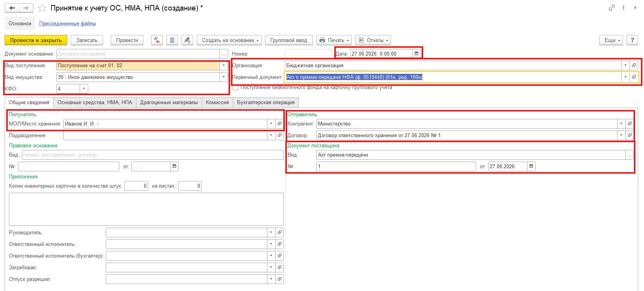
Task: Open calendar for supplier document date
Action: (x=531, y=166)
